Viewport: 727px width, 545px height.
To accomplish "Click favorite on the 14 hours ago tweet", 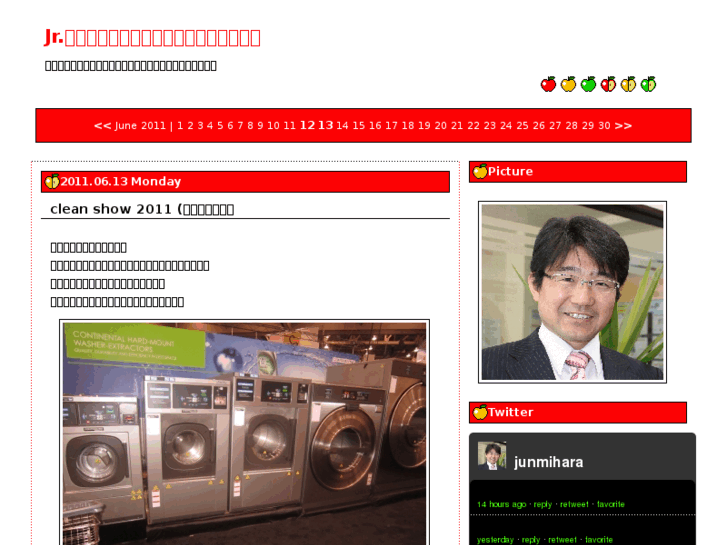I will (x=611, y=504).
